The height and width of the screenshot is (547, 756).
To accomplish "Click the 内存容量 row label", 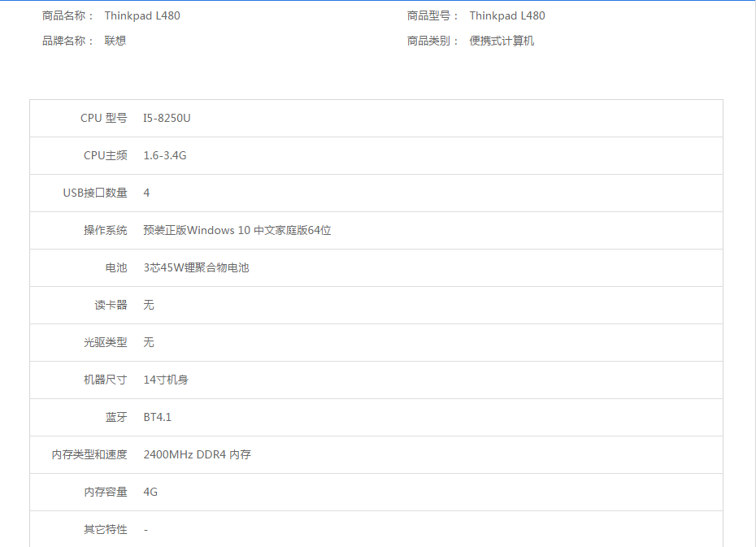I will pos(106,492).
